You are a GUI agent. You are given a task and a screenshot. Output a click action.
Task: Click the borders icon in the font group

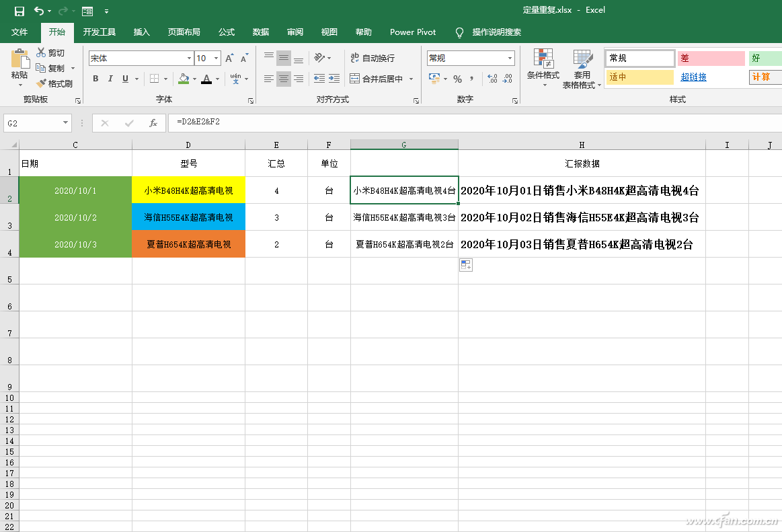coord(155,78)
